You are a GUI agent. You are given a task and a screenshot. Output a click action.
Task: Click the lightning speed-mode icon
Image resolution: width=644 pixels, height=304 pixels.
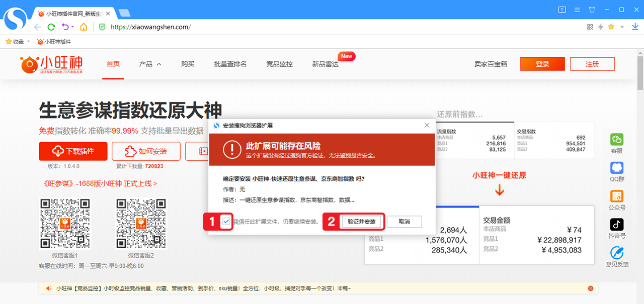click(x=601, y=27)
